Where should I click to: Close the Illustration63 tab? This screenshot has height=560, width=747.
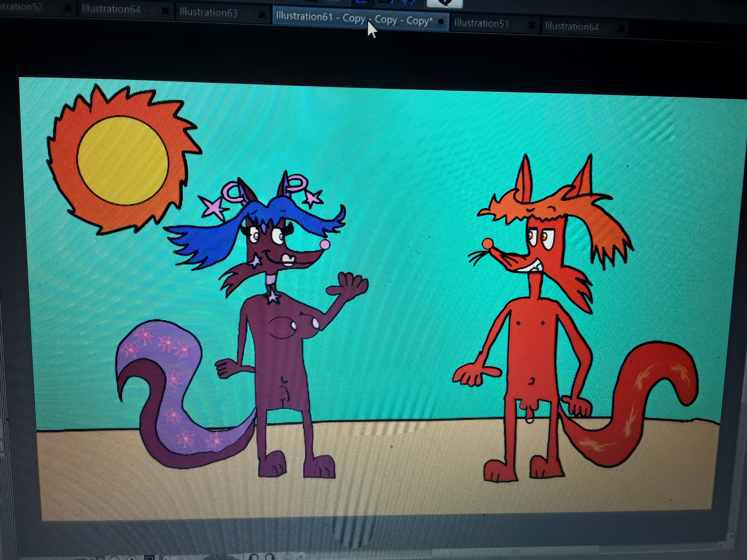262,14
